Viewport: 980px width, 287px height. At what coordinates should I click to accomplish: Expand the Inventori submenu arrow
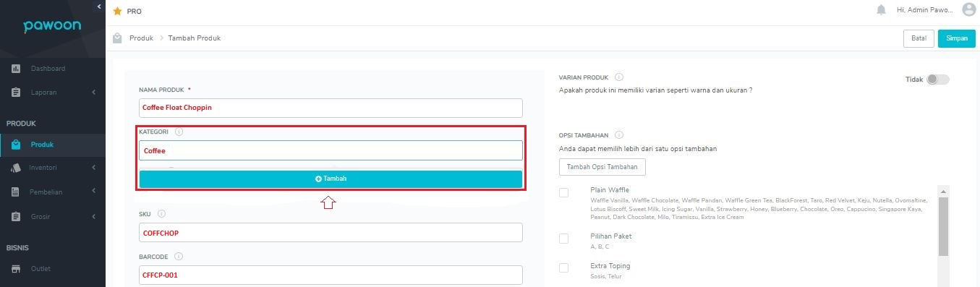[x=93, y=168]
